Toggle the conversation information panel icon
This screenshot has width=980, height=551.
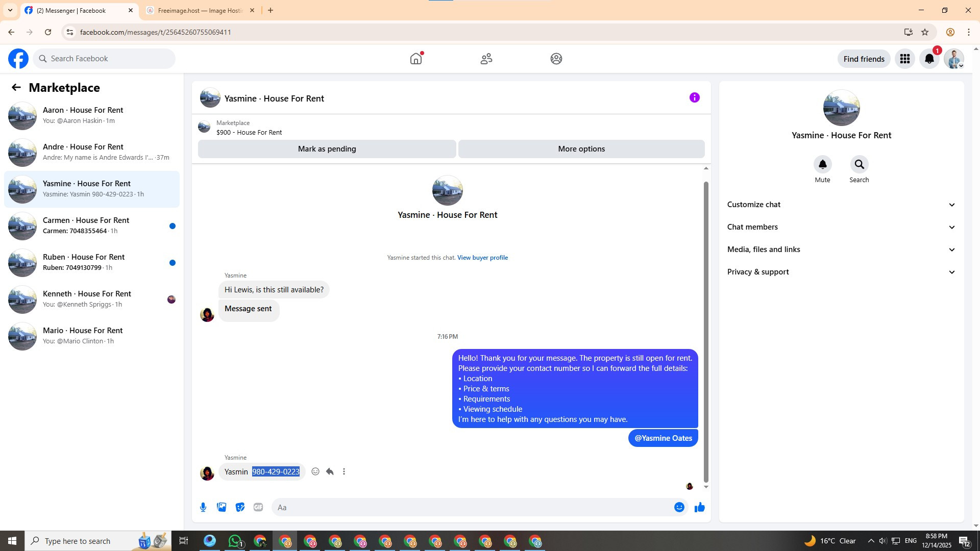click(694, 97)
